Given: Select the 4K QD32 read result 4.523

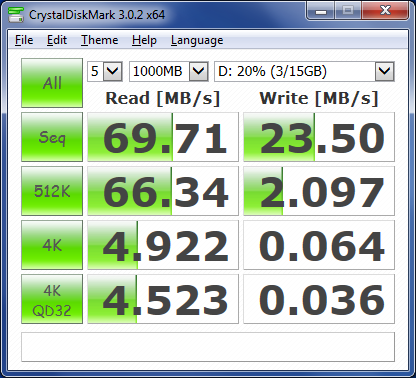Looking at the screenshot, I should click(x=163, y=299).
